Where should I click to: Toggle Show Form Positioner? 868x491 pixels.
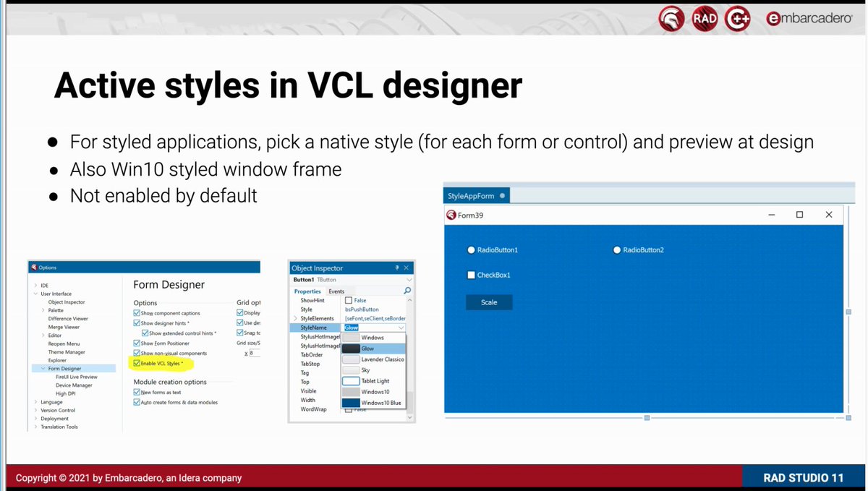(x=137, y=343)
